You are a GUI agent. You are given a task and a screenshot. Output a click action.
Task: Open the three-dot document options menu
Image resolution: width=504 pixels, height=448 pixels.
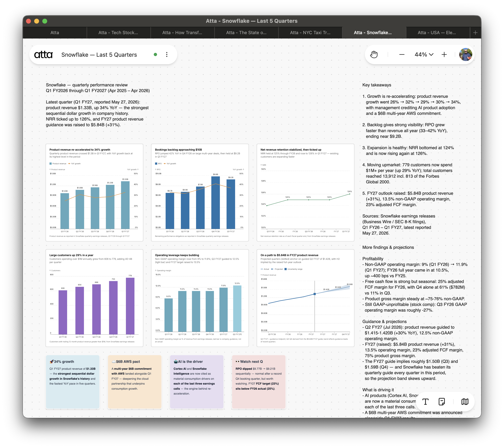point(167,54)
